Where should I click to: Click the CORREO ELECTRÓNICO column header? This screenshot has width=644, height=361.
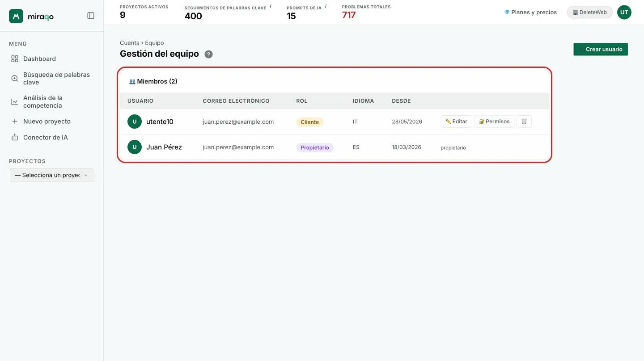(x=236, y=101)
